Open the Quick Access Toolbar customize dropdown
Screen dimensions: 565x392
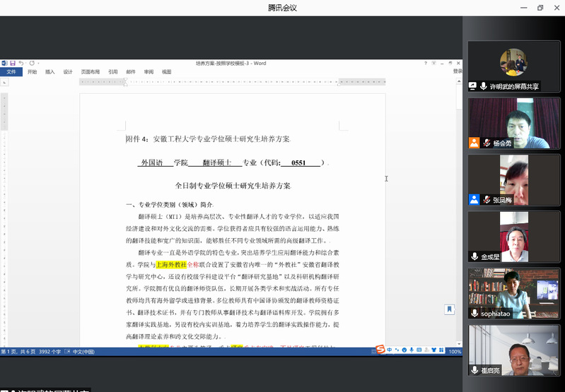click(x=40, y=64)
